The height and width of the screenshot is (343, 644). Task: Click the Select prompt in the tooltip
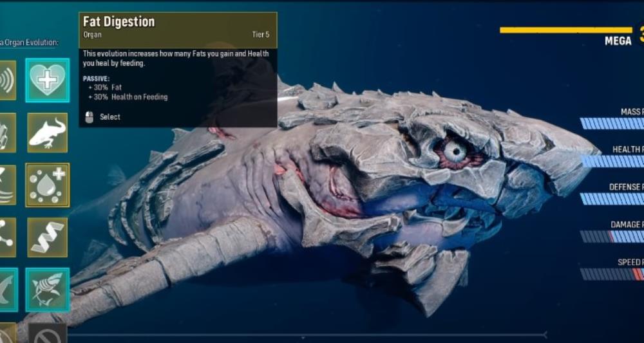click(110, 117)
